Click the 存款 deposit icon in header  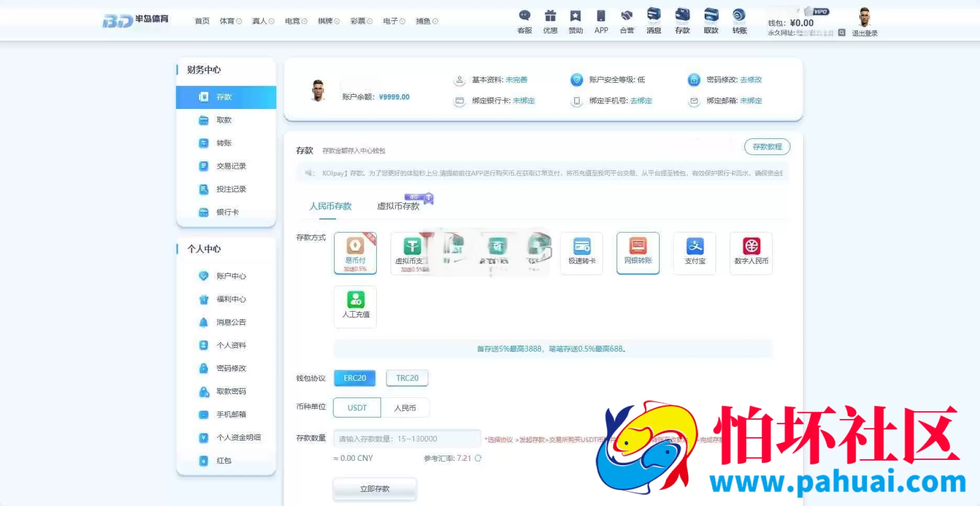tap(683, 21)
